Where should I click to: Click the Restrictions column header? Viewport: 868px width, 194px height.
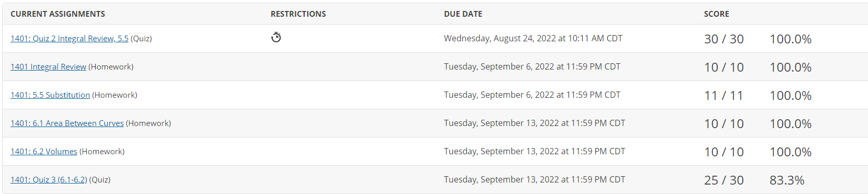click(298, 14)
